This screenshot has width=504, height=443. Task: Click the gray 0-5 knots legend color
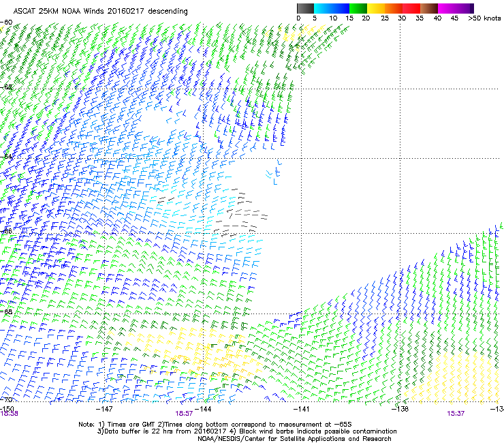(305, 8)
